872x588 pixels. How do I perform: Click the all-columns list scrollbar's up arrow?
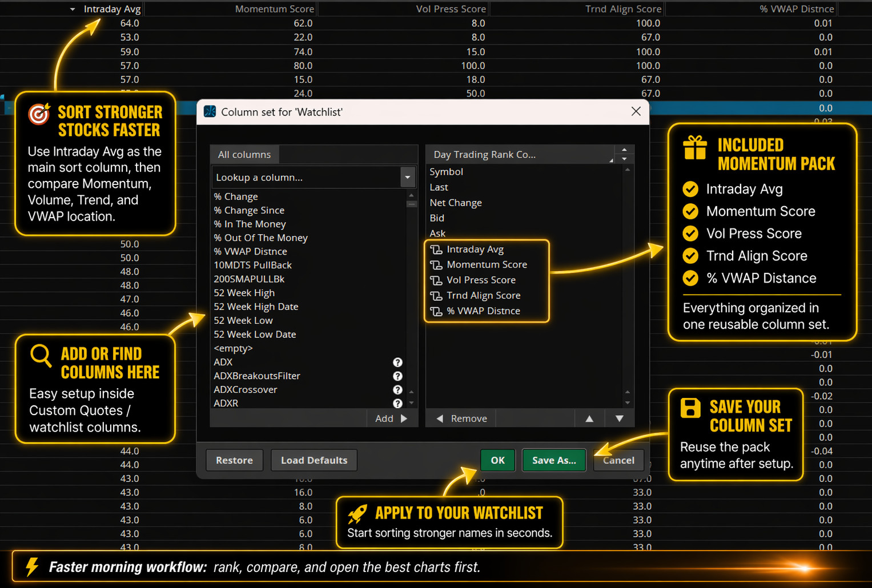(x=411, y=196)
